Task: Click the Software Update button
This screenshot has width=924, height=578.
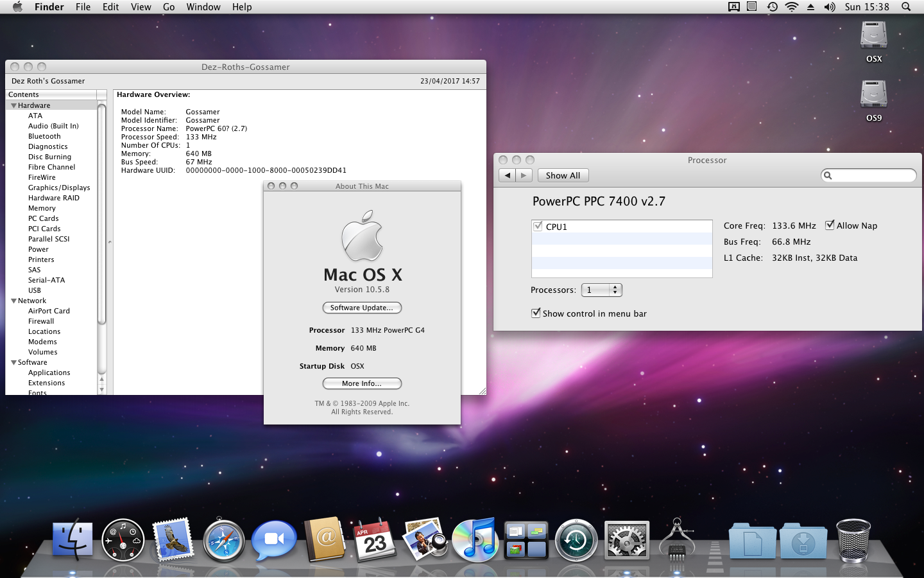Action: pos(362,308)
